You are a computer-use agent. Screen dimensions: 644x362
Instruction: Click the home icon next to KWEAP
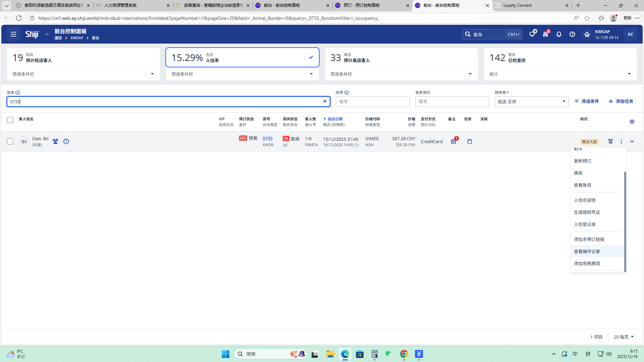[587, 34]
